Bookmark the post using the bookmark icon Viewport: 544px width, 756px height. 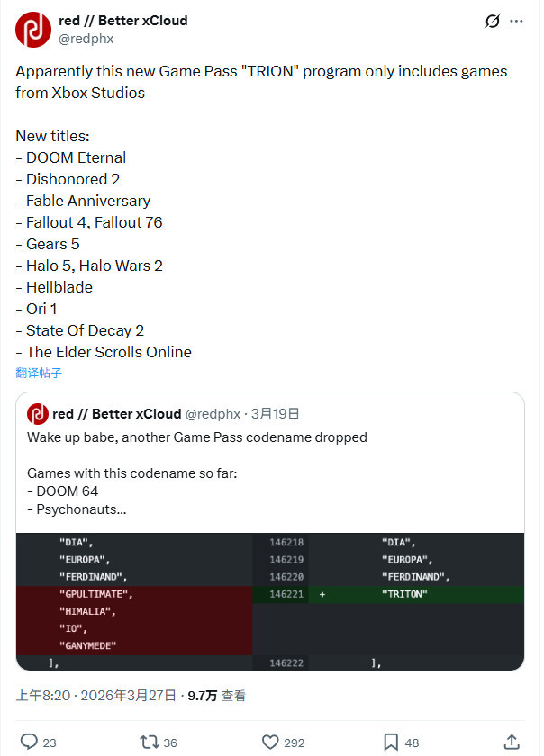[391, 742]
